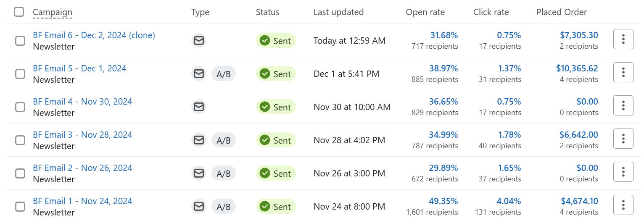Expand the actions menu for BF Email 1
The width and height of the screenshot is (644, 223).
pos(623,205)
